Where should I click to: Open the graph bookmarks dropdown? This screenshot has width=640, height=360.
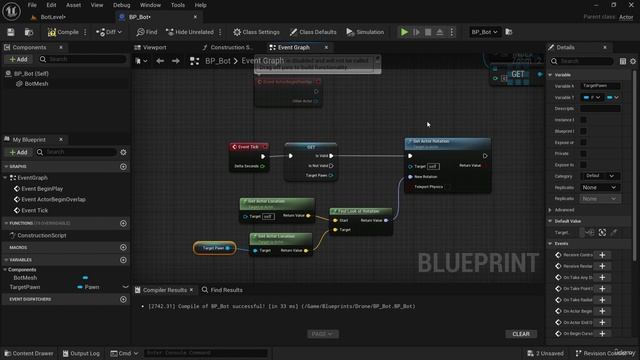[141, 61]
